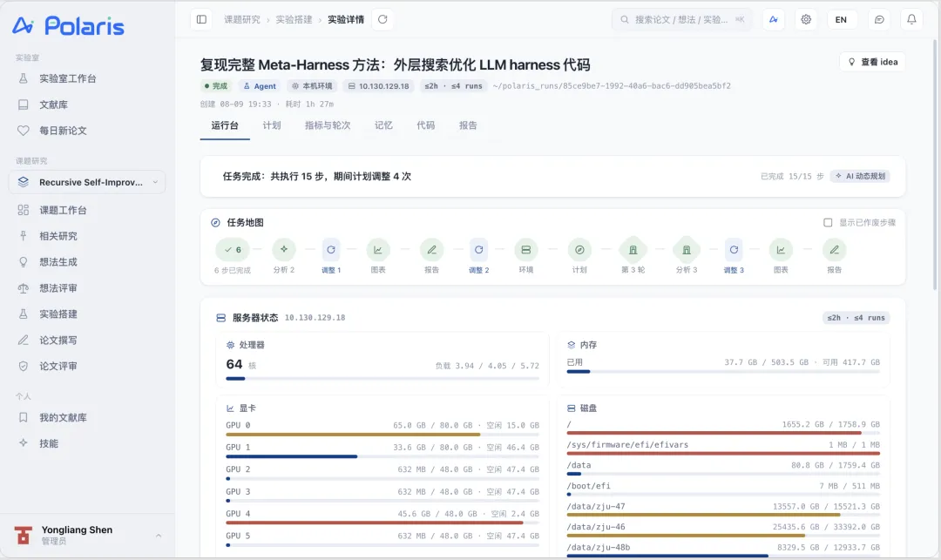Click the 已完成 15/15 步 text

(x=791, y=176)
